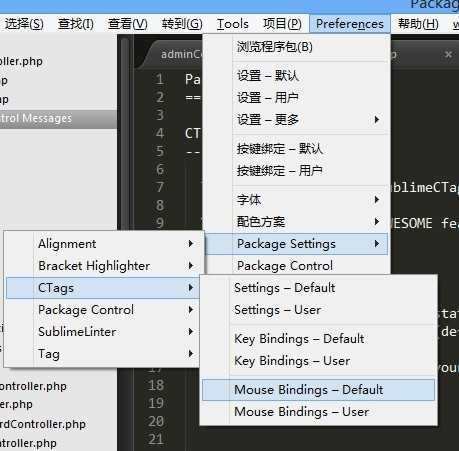Expand the CTags submenu

[x=103, y=288]
